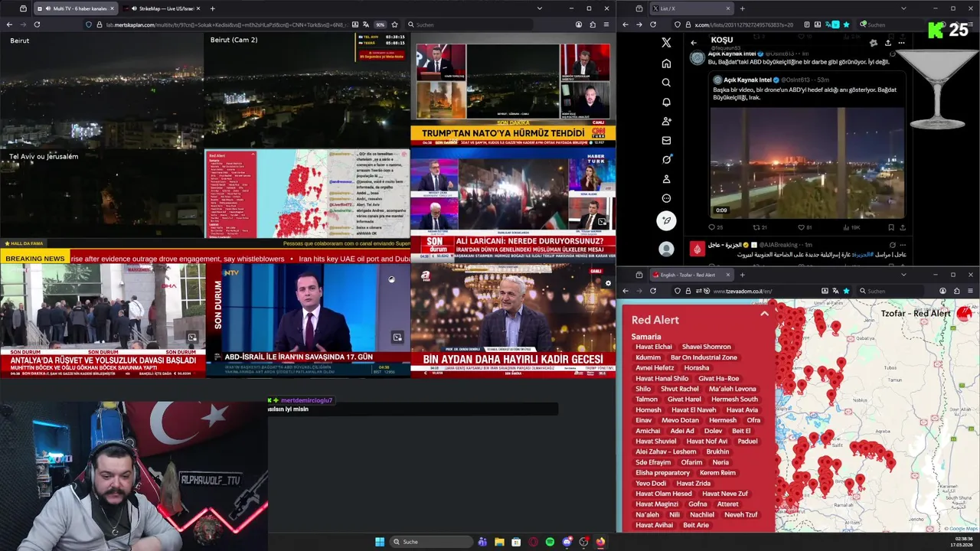Image resolution: width=980 pixels, height=551 pixels.
Task: Click the Samaria region heading
Action: [646, 337]
